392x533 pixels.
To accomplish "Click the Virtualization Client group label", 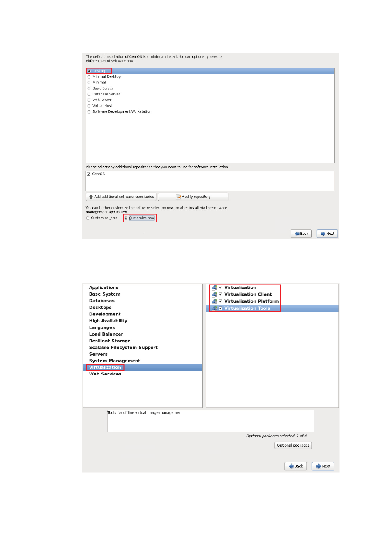I will tap(248, 294).
